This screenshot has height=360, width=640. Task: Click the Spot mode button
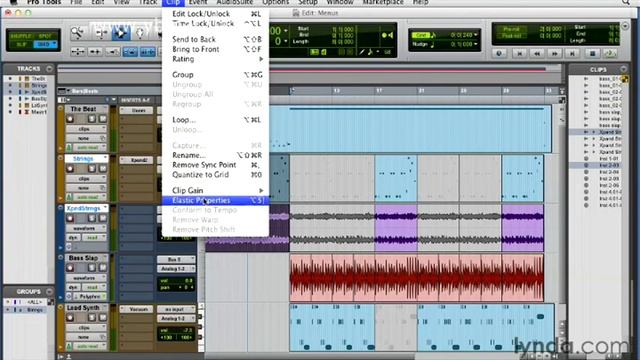46,36
